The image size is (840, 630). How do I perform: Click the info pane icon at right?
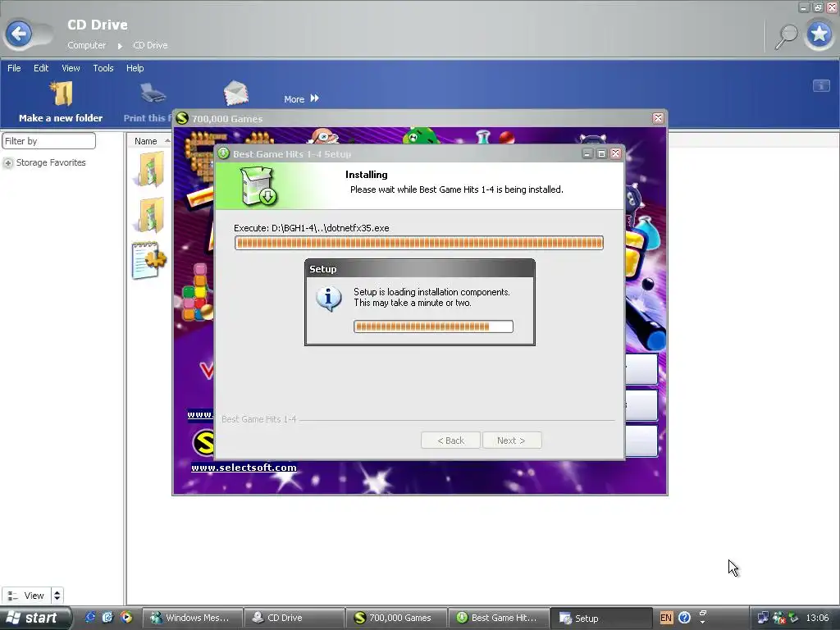coord(821,85)
